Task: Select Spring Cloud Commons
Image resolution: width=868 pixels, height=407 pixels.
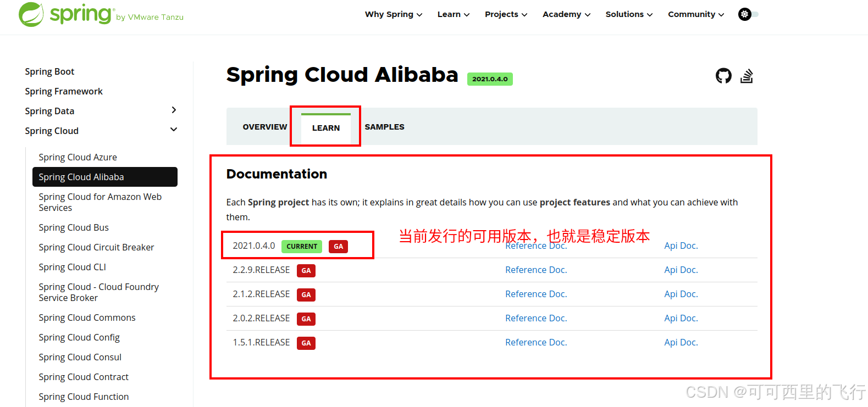Action: 87,317
